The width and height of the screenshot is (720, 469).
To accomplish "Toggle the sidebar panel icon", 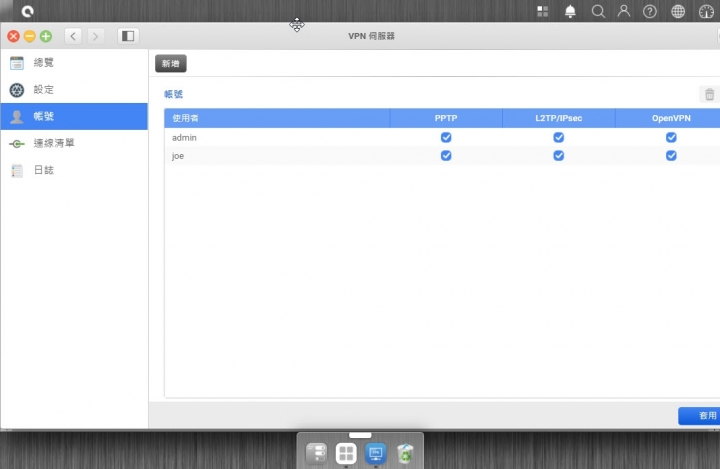I will pos(128,36).
